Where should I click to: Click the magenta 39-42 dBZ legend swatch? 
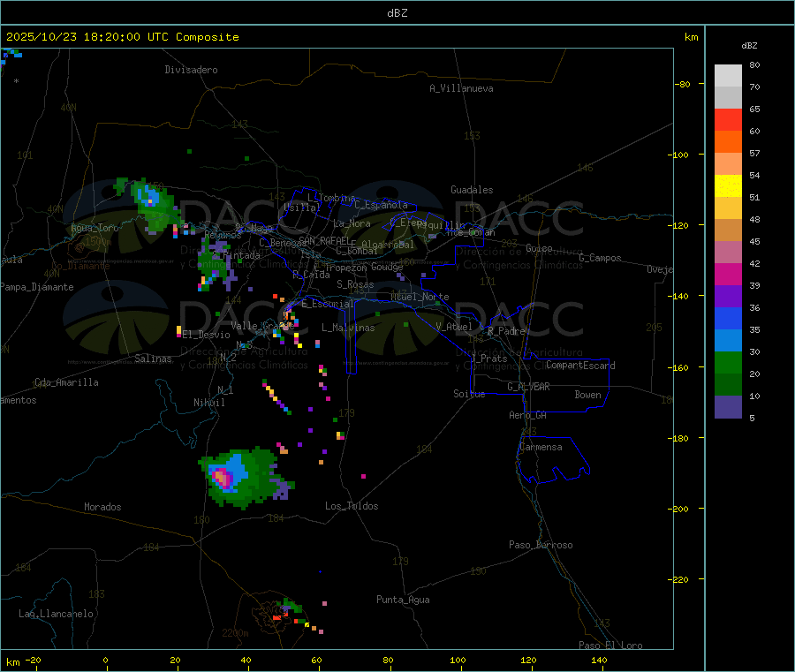[728, 274]
